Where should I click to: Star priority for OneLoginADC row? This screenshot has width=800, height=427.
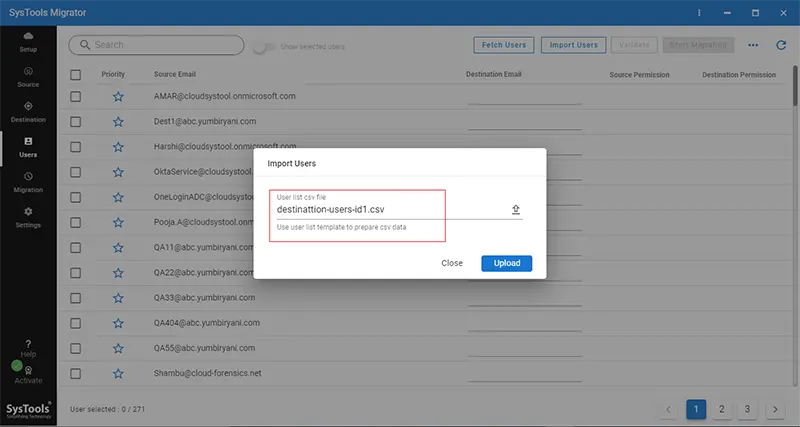[x=118, y=197]
